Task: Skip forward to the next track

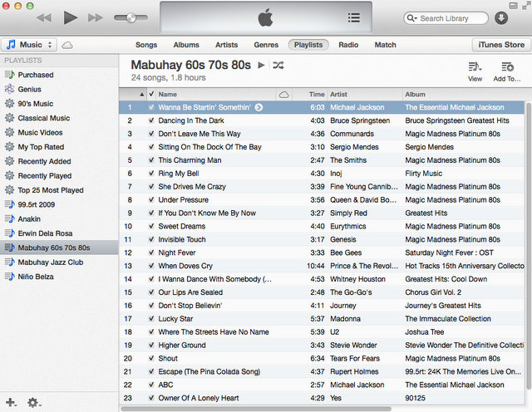Action: pyautogui.click(x=96, y=17)
